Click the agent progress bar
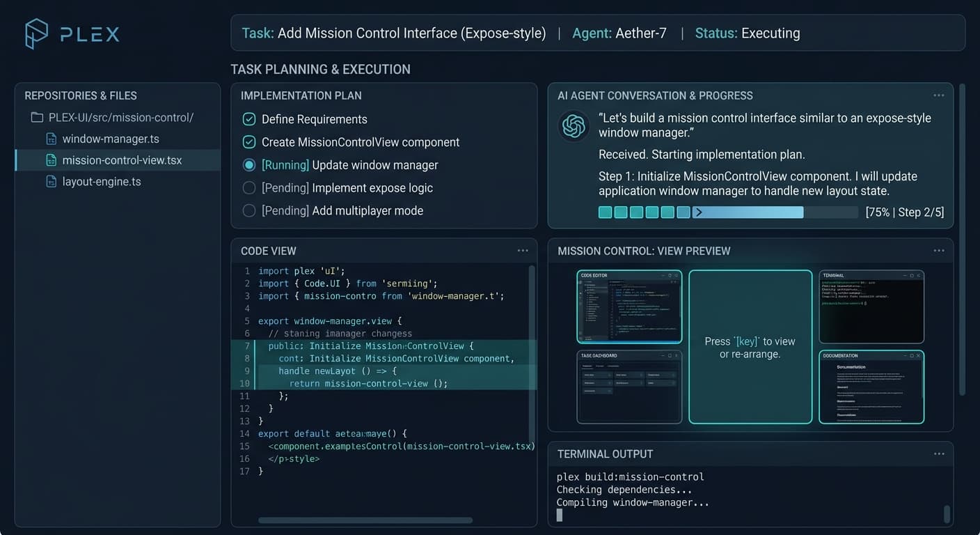This screenshot has height=535, width=980. point(728,212)
